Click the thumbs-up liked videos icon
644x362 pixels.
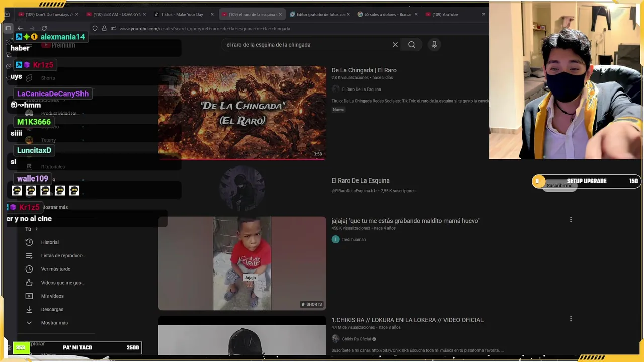[29, 283]
